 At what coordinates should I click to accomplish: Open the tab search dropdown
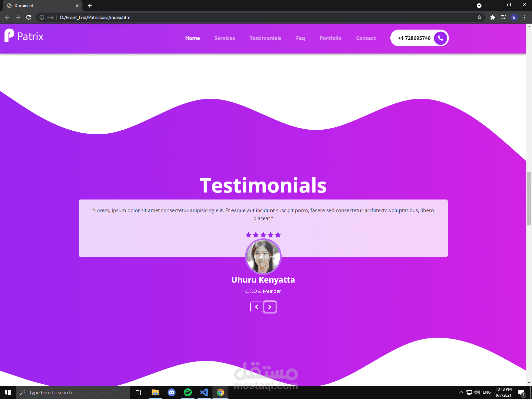coord(479,6)
